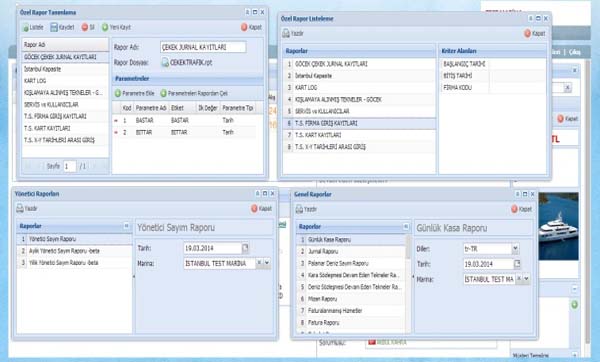The height and width of the screenshot is (362, 600).
Task: Click Yeni Kayıt in Özel Rapor Tanımlama
Action: 116,27
